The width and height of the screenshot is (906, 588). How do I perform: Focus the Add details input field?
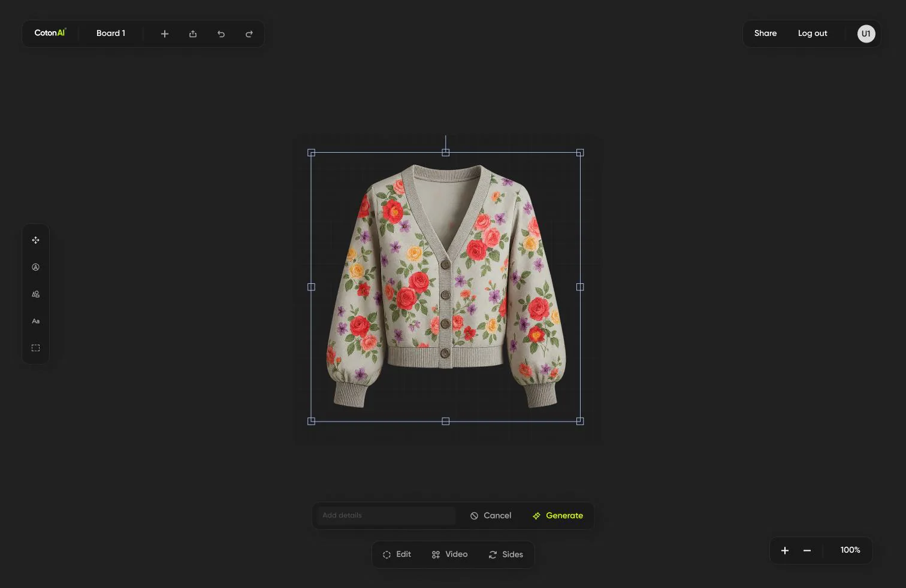click(386, 516)
